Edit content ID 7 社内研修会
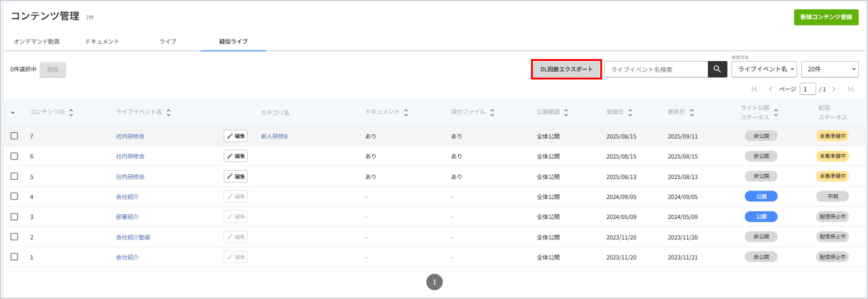Screen dimensions: 868x299 pyautogui.click(x=236, y=136)
